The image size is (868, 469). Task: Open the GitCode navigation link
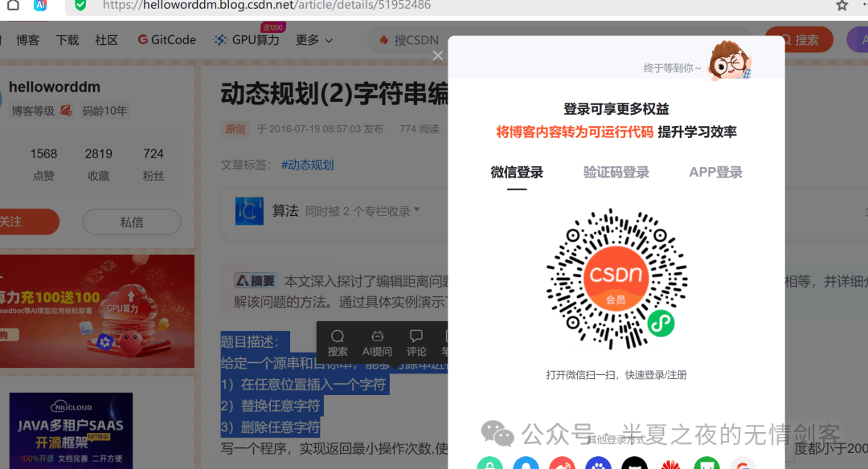(x=166, y=39)
